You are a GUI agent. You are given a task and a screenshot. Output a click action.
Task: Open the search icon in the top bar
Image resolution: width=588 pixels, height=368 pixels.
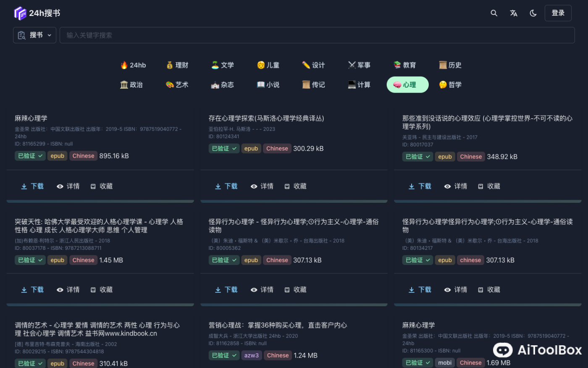(494, 13)
